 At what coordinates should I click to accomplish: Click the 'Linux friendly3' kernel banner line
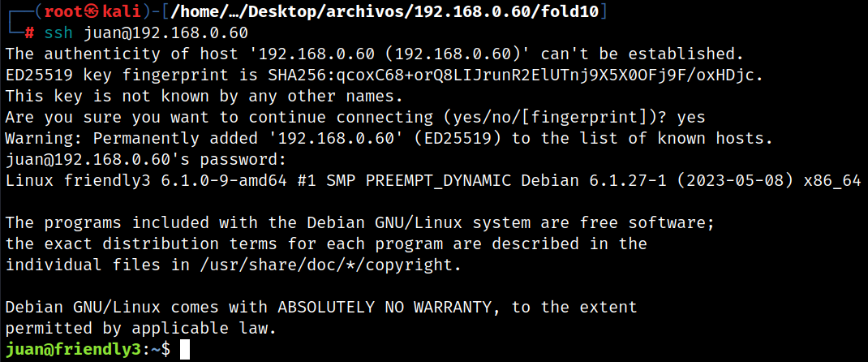(433, 181)
